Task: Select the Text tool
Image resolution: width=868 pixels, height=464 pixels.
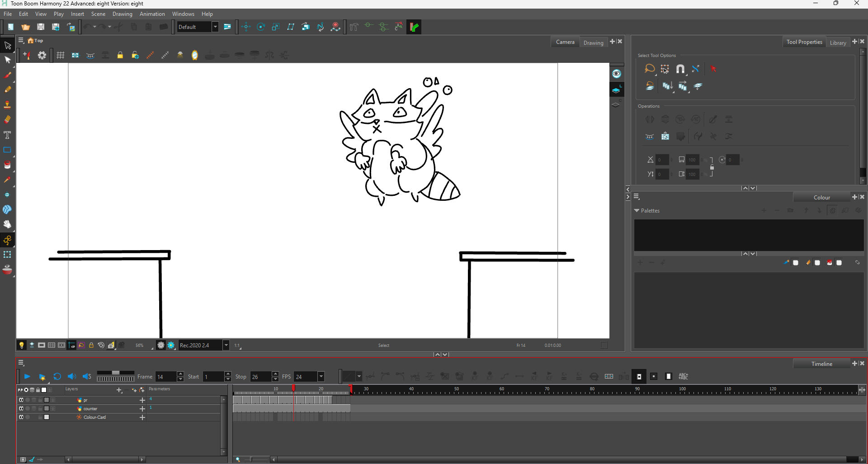Action: (x=7, y=135)
